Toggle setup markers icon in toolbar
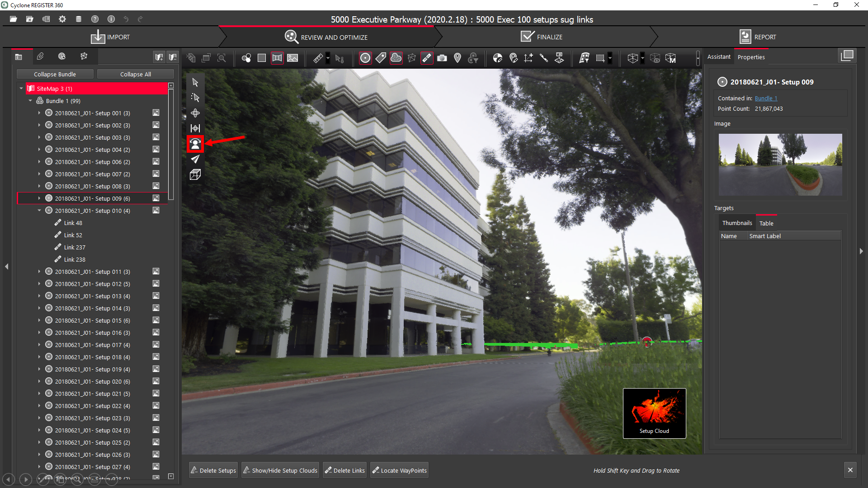Screen dimensions: 868x488 (x=365, y=58)
